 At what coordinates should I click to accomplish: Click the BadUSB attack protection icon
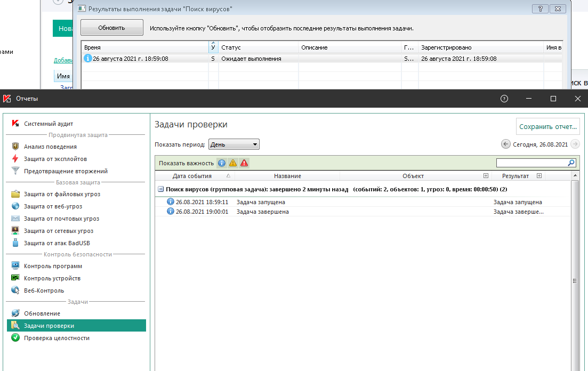(15, 243)
